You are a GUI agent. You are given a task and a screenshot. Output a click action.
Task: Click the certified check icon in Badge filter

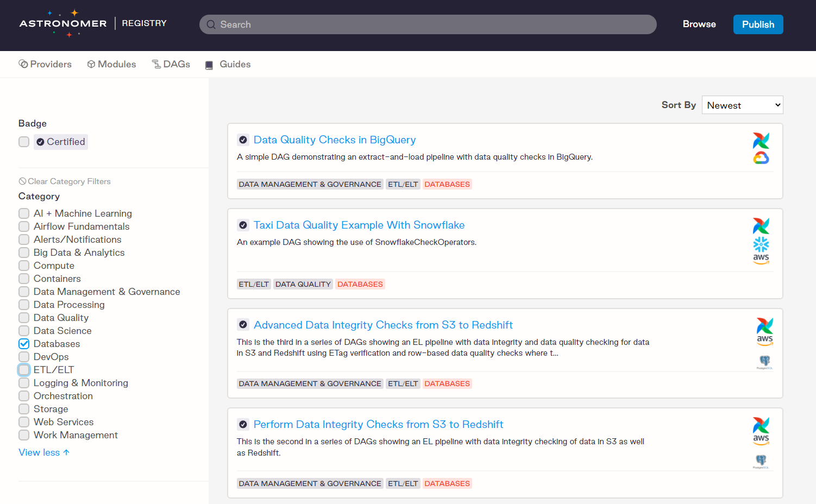pos(40,142)
